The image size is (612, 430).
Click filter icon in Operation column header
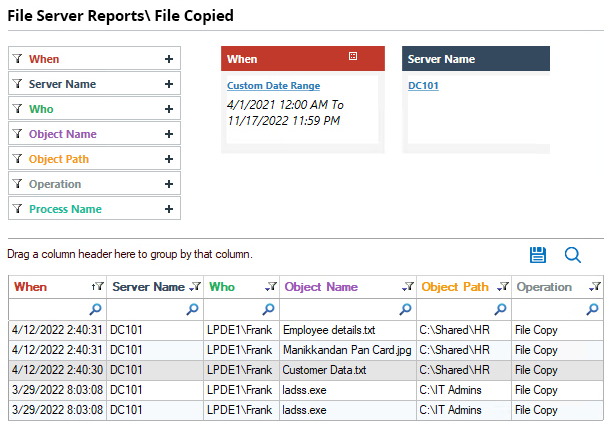pos(595,287)
